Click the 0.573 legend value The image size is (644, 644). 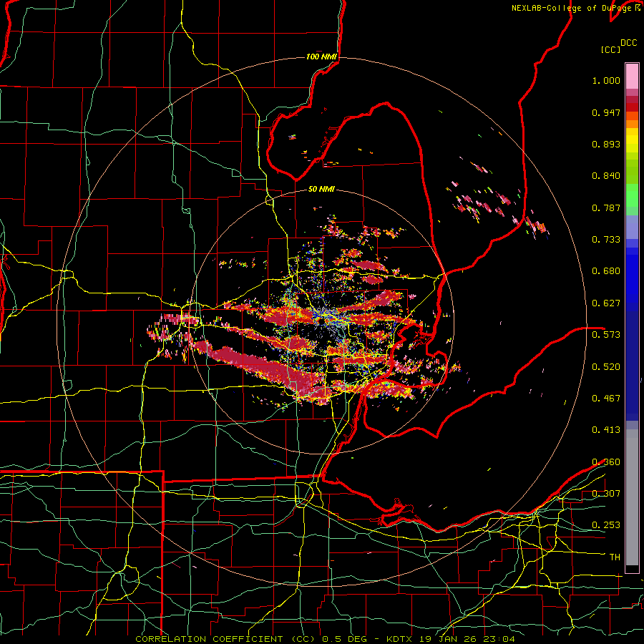[606, 335]
